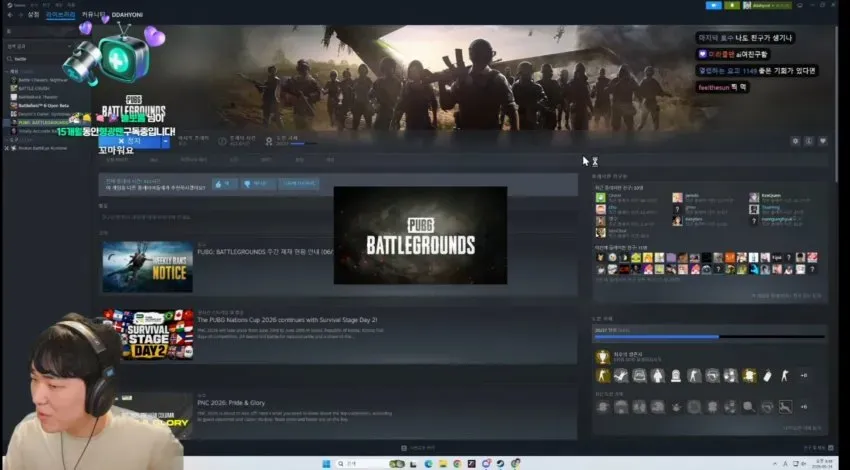Open File Explorer from the taskbar
The image size is (850, 470).
click(443, 463)
